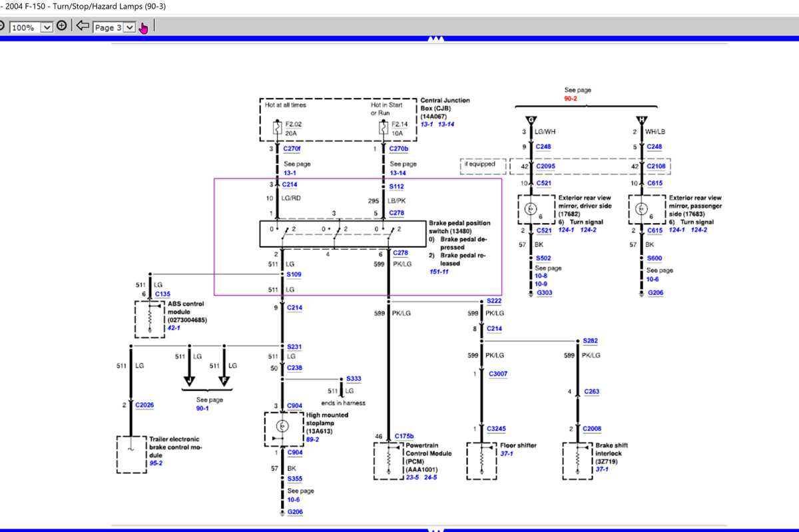Open splice link S502

(543, 258)
